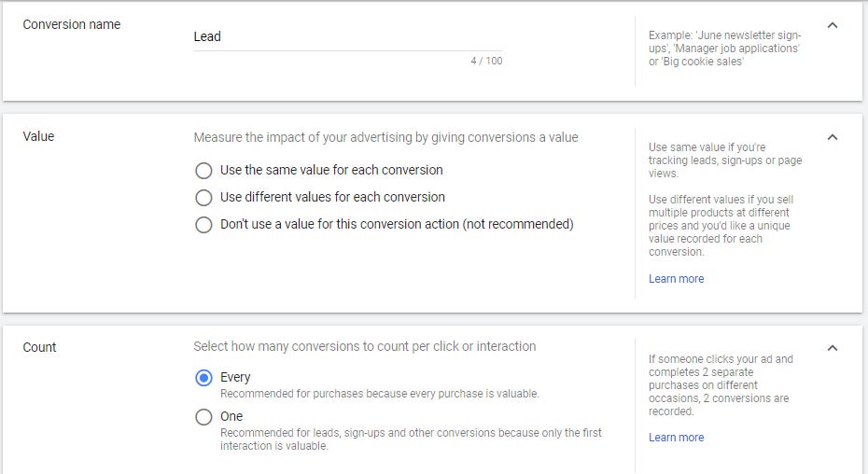Click "Recommended for purchases" description under Every
Screen dimensions: 868x474
pyautogui.click(x=379, y=394)
